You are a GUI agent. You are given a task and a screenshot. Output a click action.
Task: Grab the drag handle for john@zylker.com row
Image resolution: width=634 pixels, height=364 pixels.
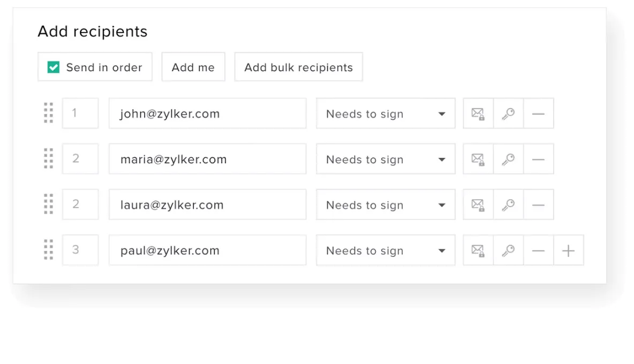coord(49,113)
